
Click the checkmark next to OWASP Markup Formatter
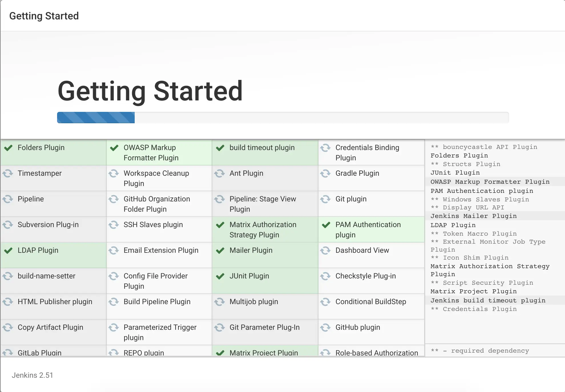click(x=114, y=148)
